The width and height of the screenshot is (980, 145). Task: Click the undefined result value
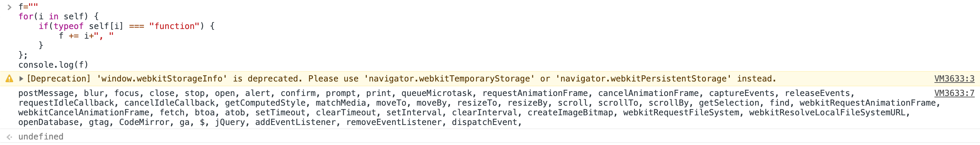tap(41, 137)
